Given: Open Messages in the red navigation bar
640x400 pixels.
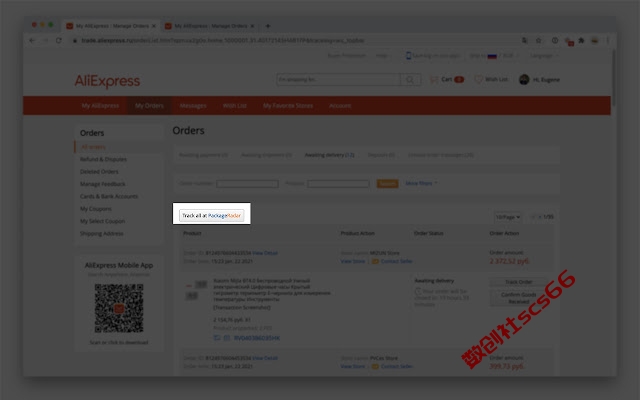Looking at the screenshot, I should (x=193, y=106).
